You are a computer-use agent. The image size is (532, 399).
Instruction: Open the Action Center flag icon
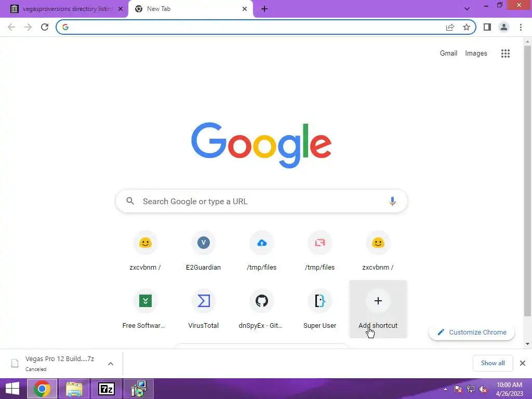pos(458,390)
